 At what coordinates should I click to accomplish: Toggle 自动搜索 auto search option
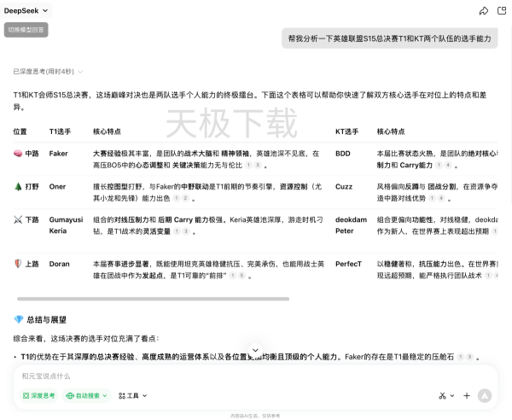[x=88, y=395]
